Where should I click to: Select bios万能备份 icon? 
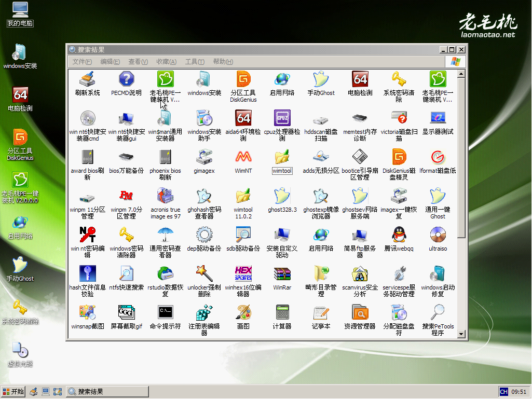[x=126, y=157]
